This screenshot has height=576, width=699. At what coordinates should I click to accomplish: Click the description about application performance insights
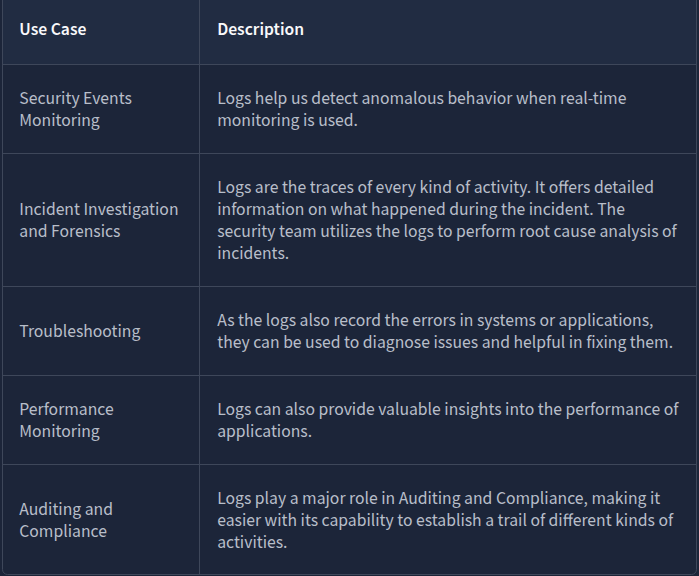coord(447,420)
